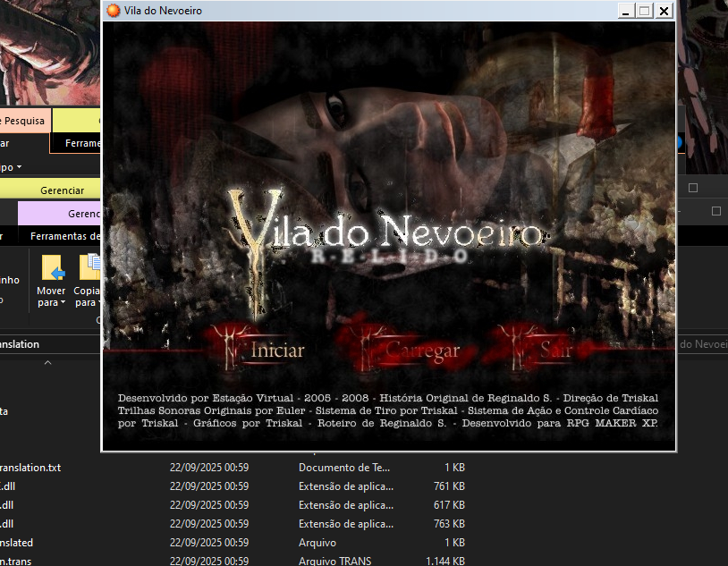The height and width of the screenshot is (566, 728).
Task: Maximize the Vila do Nevoeiro window
Action: click(645, 11)
